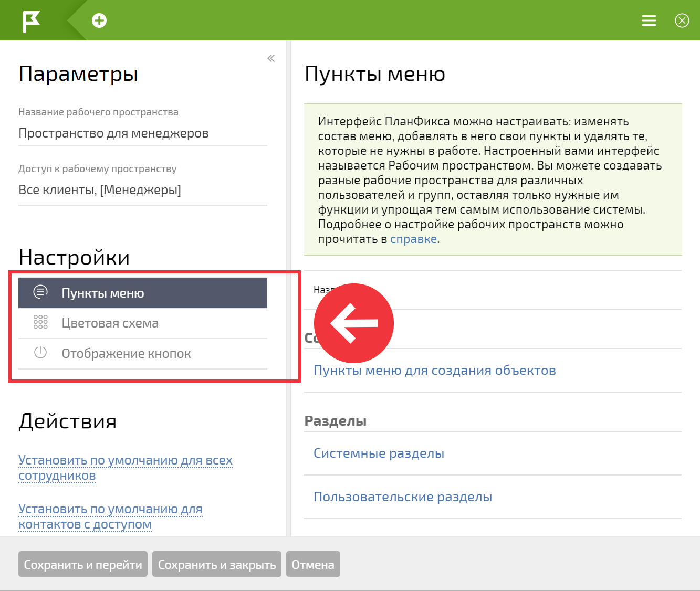Click the plus add icon in header

(x=99, y=20)
